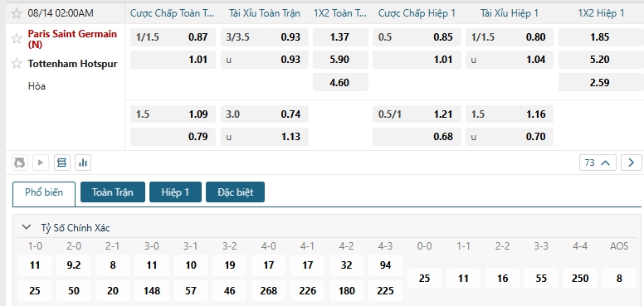Switch to Phổ biến tab
The image size is (644, 306).
pos(44,192)
